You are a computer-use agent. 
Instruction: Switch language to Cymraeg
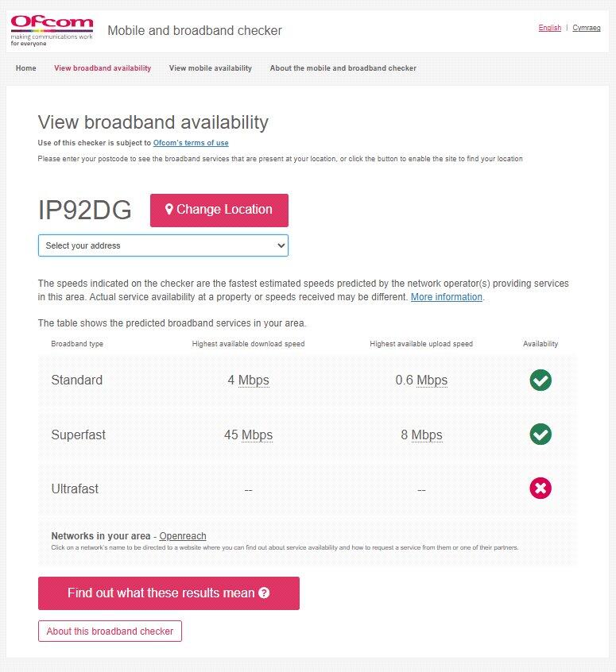pyautogui.click(x=587, y=28)
